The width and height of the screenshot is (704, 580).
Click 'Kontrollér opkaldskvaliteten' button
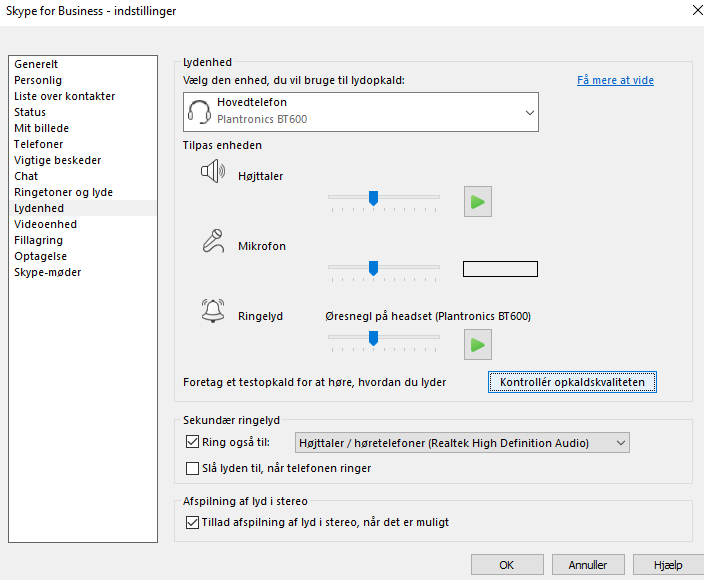click(572, 382)
